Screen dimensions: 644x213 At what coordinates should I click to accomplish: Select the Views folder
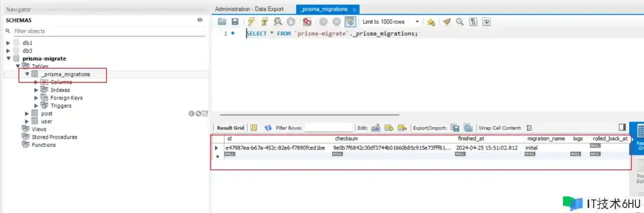39,129
